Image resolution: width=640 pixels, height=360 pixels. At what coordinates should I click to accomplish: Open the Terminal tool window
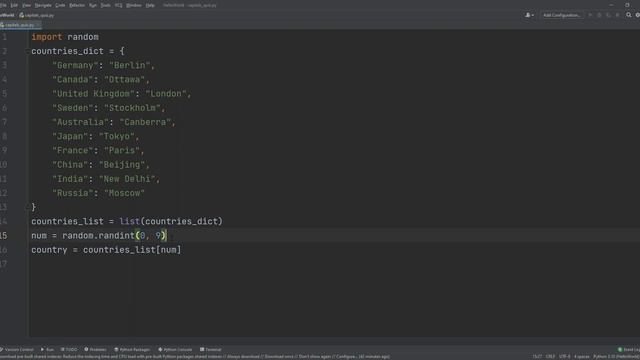(x=211, y=349)
